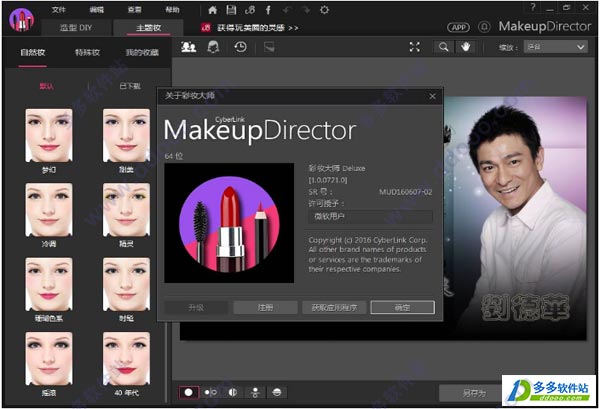Switch to the 主题妆 tab

148,28
